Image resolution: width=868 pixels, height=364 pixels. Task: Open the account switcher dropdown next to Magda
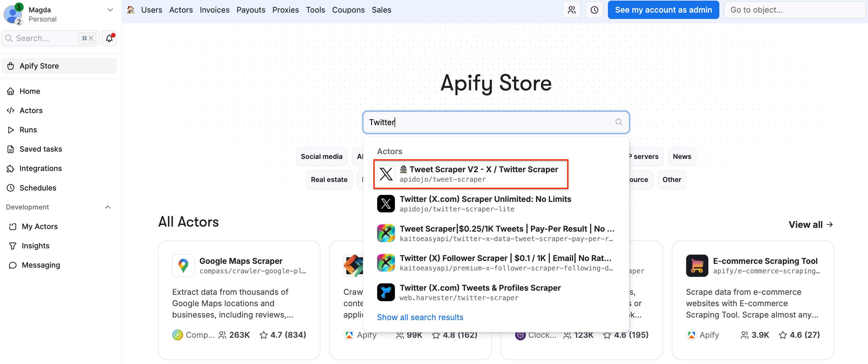[110, 10]
